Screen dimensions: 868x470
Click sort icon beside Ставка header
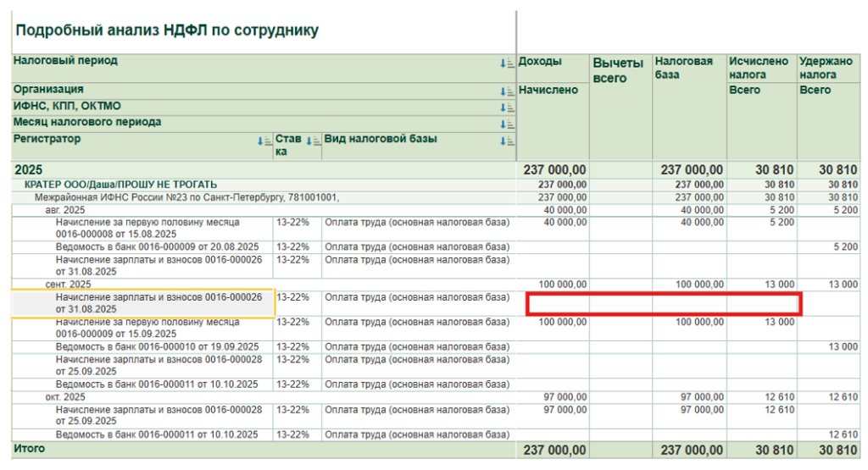(x=314, y=141)
